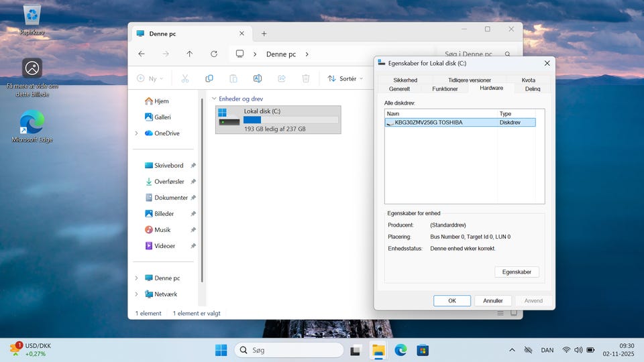Select the KBG30ZMV256G TOSHIBA disk entry
This screenshot has width=644, height=362.
tap(429, 123)
